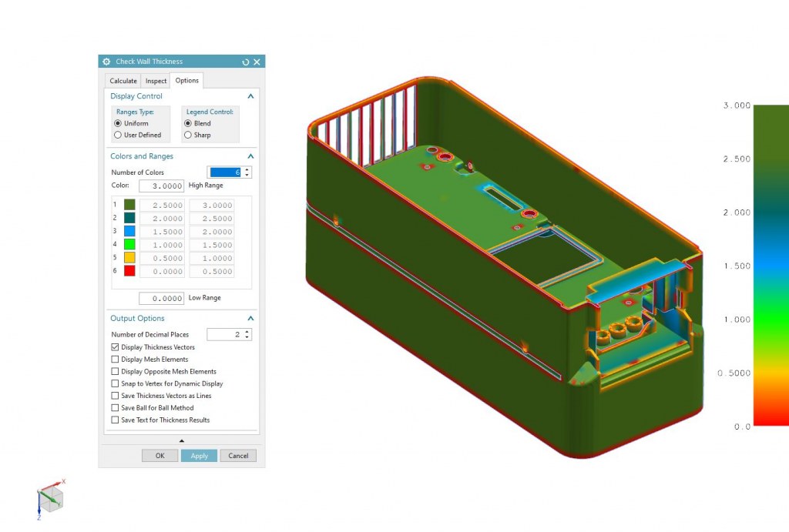The height and width of the screenshot is (532, 789).
Task: Collapse the Output Options section
Action: (x=250, y=318)
